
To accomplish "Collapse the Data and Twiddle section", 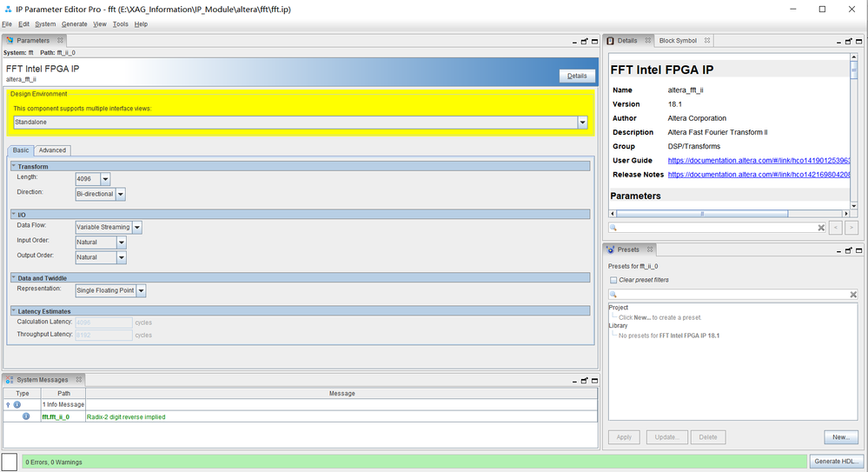I will [14, 278].
